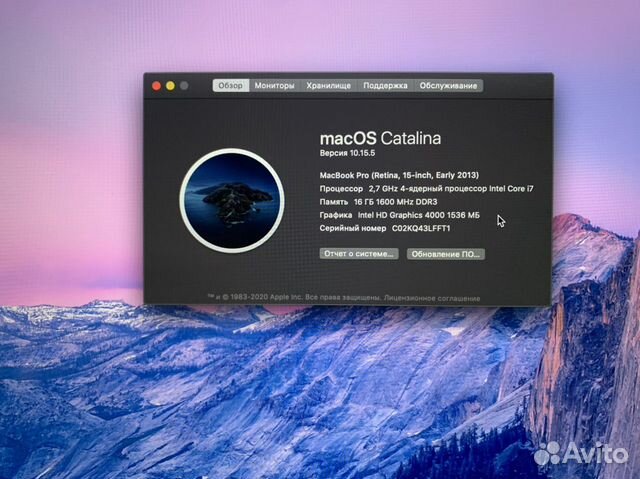Open the Лицензионное соглашение link
The height and width of the screenshot is (479, 640).
(x=432, y=298)
